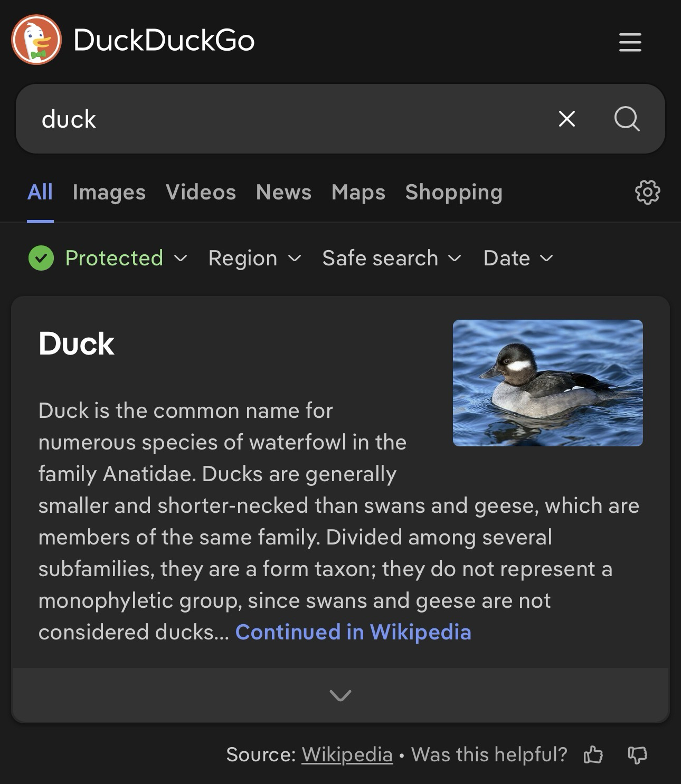This screenshot has width=681, height=784.
Task: Switch to the Images tab
Action: click(109, 192)
